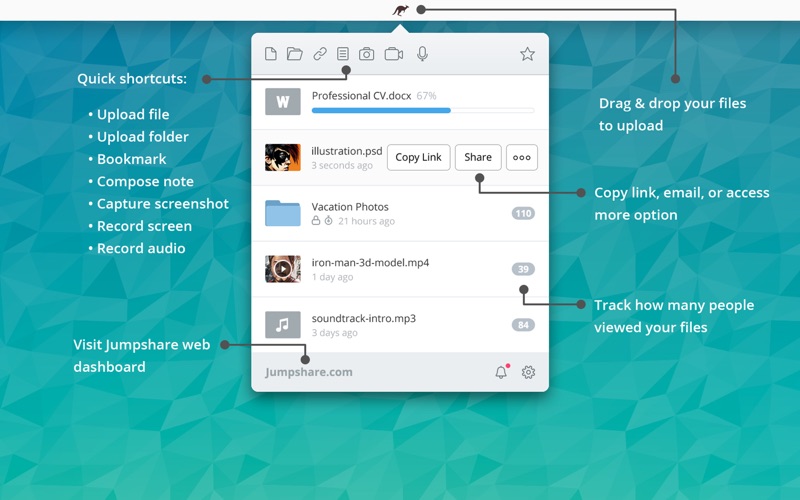The height and width of the screenshot is (500, 800).
Task: Open the notifications bell icon
Action: coord(501,372)
